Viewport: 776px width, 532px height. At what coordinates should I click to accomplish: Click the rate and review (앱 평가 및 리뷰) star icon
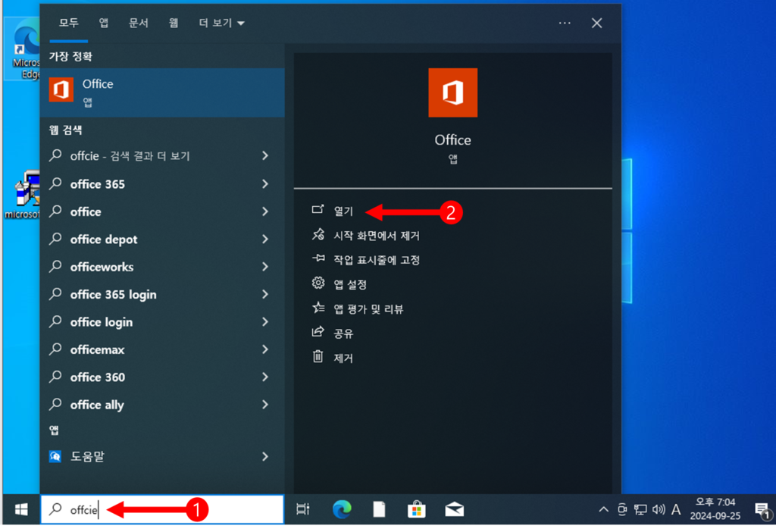point(318,308)
